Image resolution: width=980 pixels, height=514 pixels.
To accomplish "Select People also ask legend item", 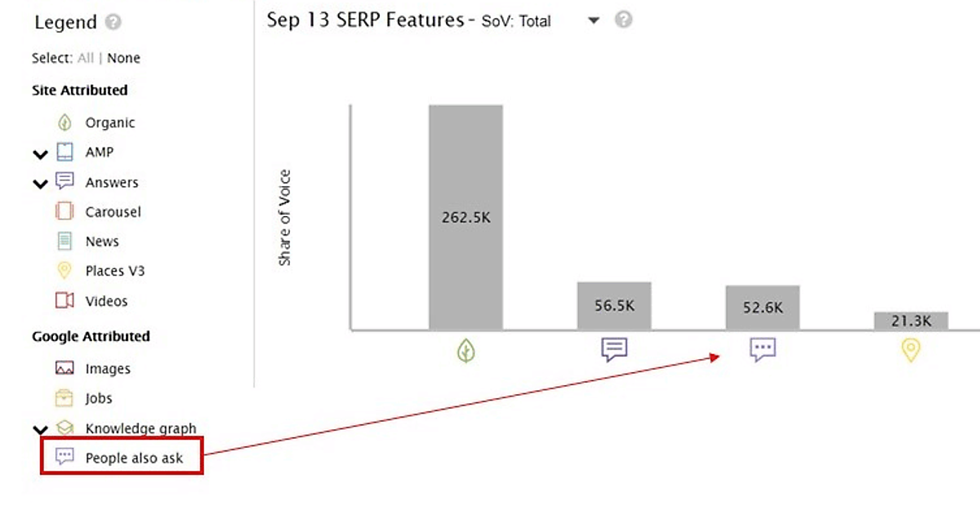I will (x=134, y=458).
